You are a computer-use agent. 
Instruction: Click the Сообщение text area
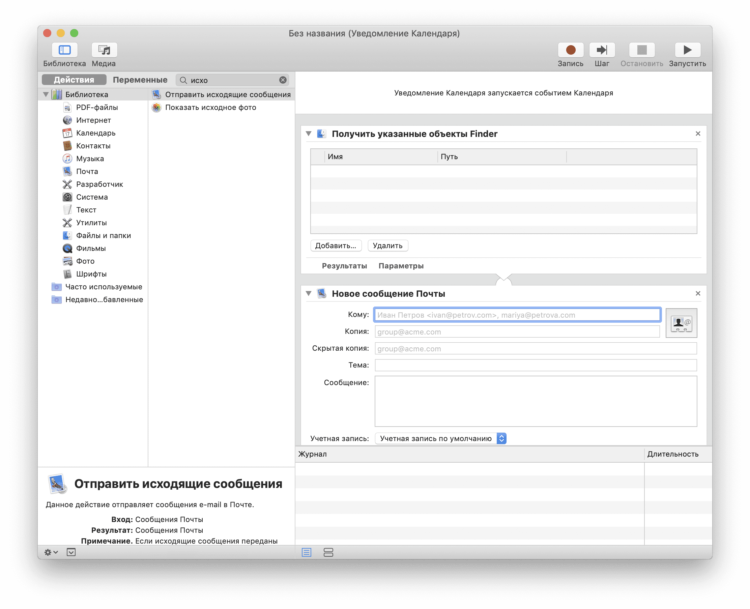click(x=536, y=401)
